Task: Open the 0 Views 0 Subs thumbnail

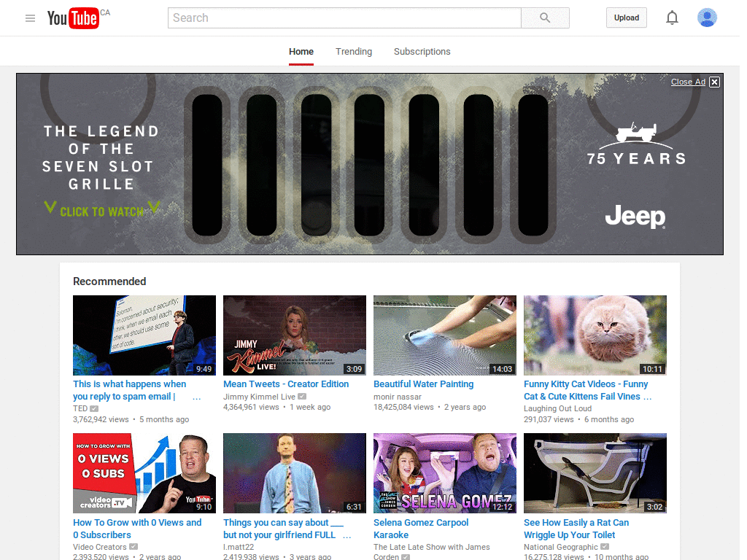Action: click(144, 472)
